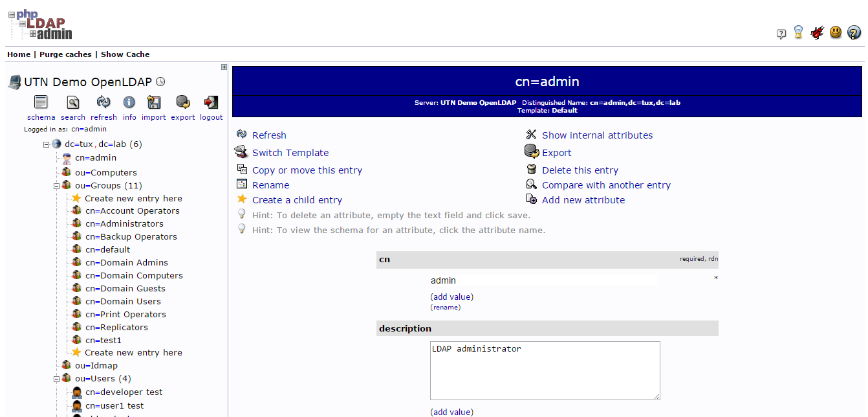Click the phpLDAPadmin logo

40,25
